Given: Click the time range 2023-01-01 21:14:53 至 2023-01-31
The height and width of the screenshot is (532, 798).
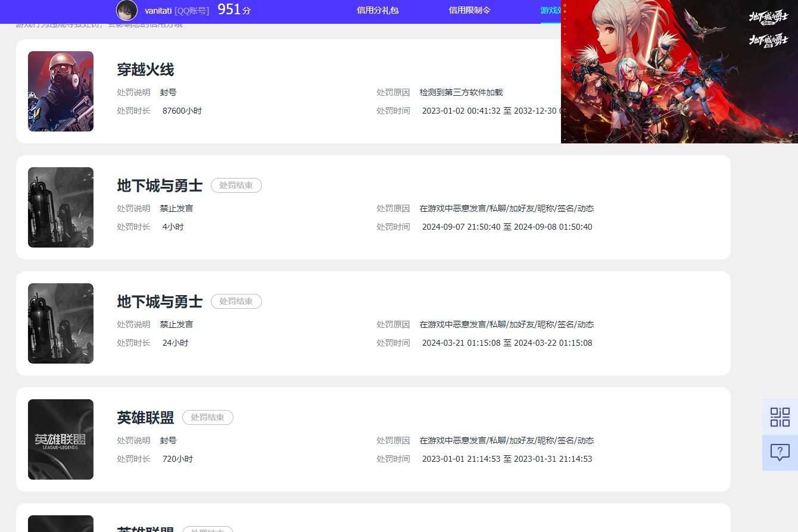Looking at the screenshot, I should 507,459.
